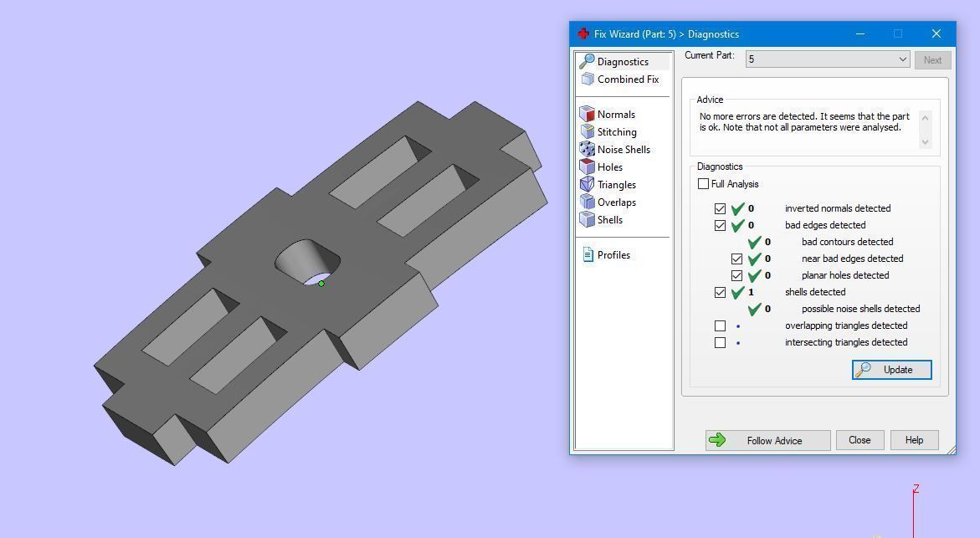
Task: Click the red cross Fix Wizard title icon
Action: tap(583, 33)
